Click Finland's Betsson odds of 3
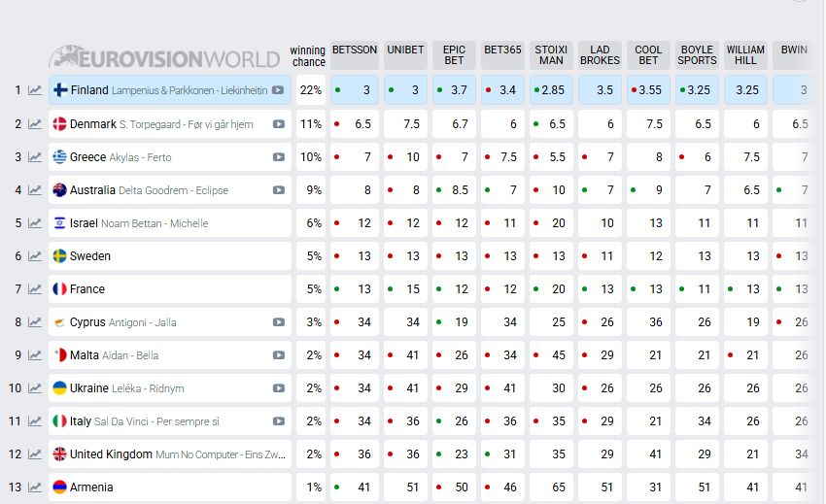The width and height of the screenshot is (826, 504). 355,90
